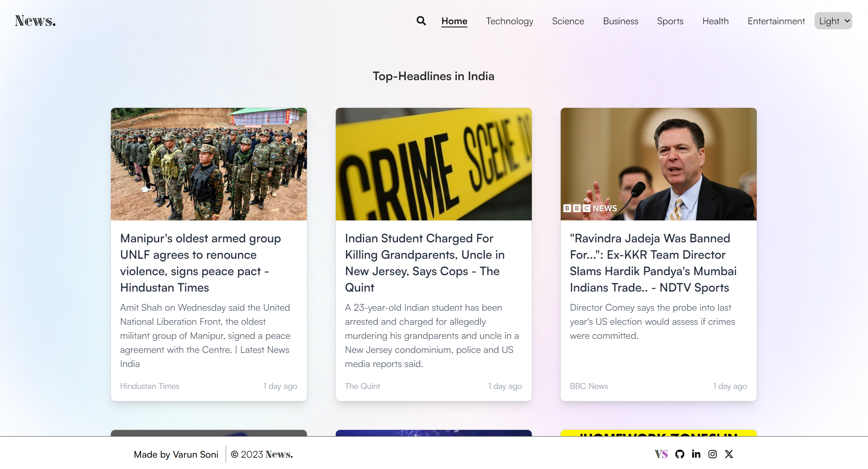
Task: Click The Quint source label
Action: pos(362,386)
